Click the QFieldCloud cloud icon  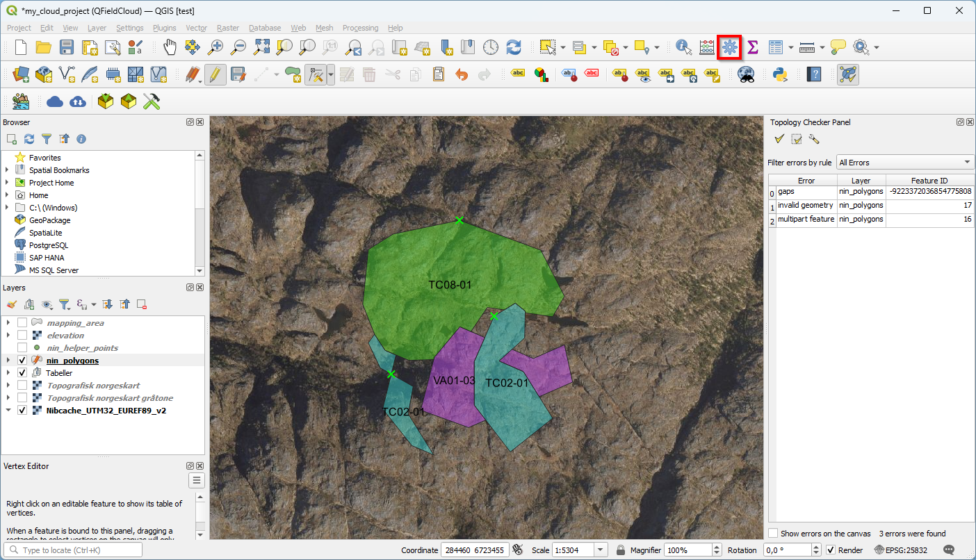[55, 102]
